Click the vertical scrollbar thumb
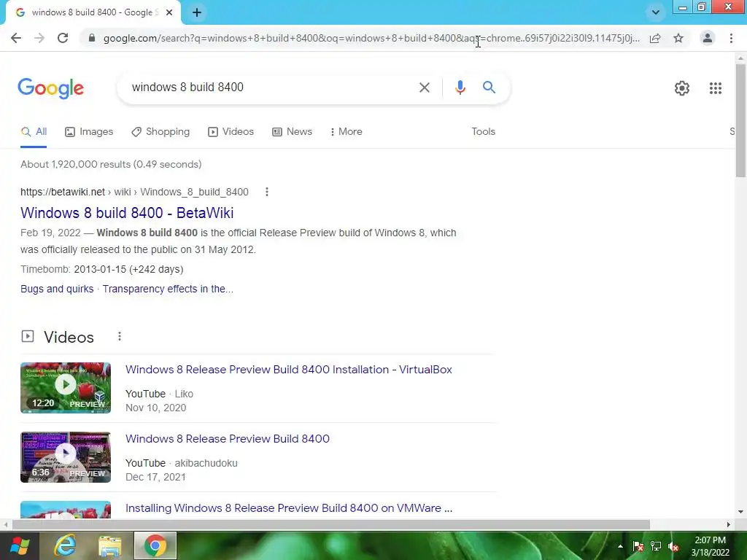 coord(741,120)
